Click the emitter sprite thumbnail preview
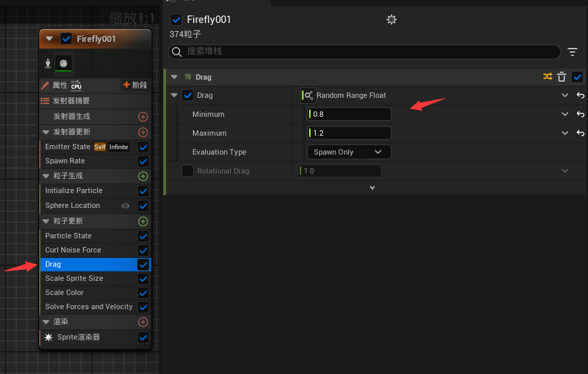 point(63,63)
